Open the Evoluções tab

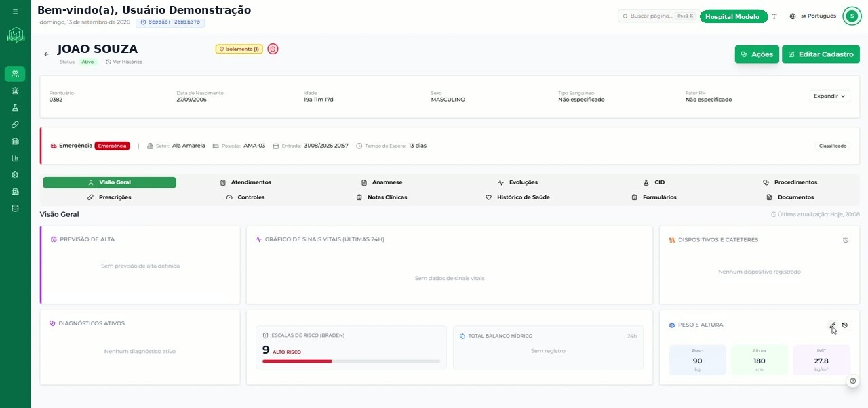pos(518,182)
